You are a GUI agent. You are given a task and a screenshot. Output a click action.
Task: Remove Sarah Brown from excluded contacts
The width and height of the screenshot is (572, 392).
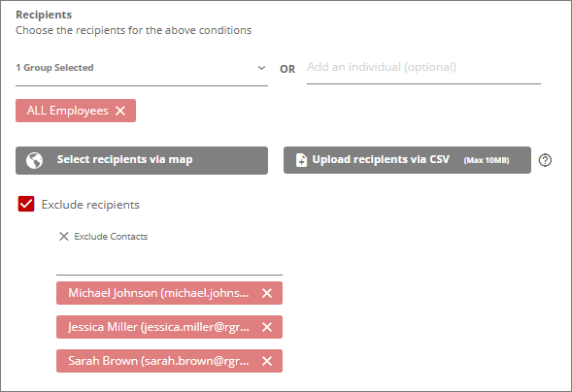coord(267,361)
